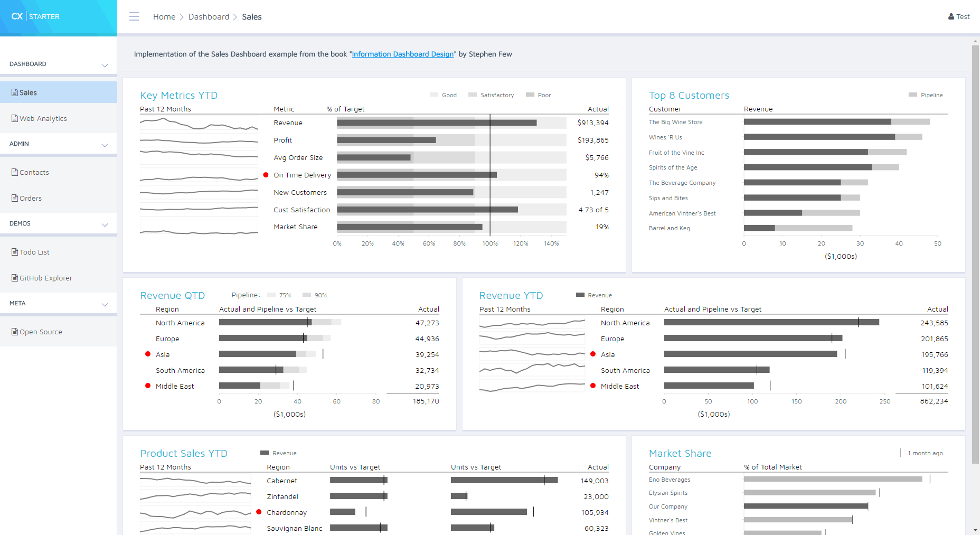The height and width of the screenshot is (535, 980).
Task: Click red dot next to Middle East in Revenue YTD
Action: tap(593, 386)
